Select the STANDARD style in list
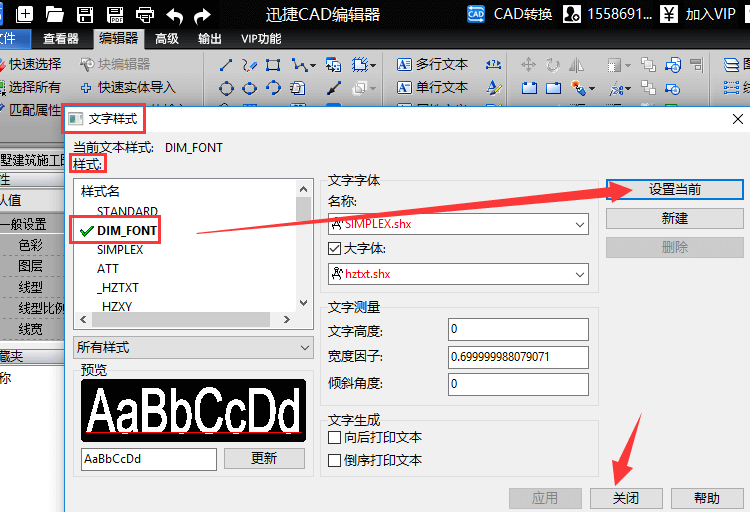 pyautogui.click(x=127, y=211)
